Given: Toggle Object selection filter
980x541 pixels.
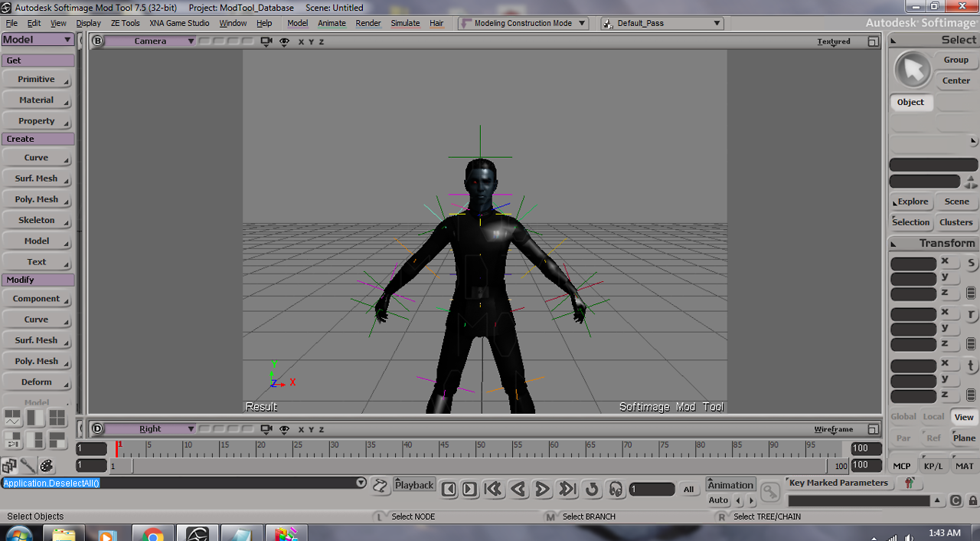Looking at the screenshot, I should coord(911,102).
